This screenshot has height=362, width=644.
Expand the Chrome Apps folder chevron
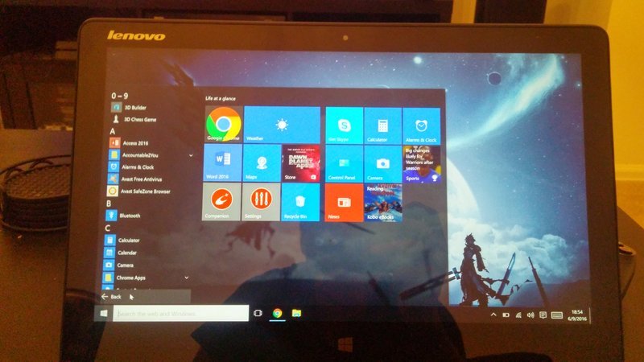coord(187,278)
